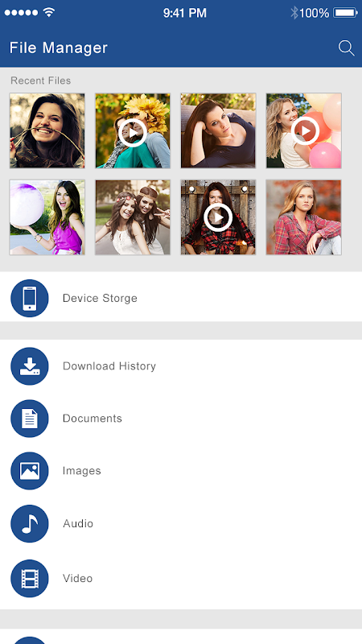Open photo of woman holding white ball
This screenshot has height=644, width=362.
coord(47,217)
